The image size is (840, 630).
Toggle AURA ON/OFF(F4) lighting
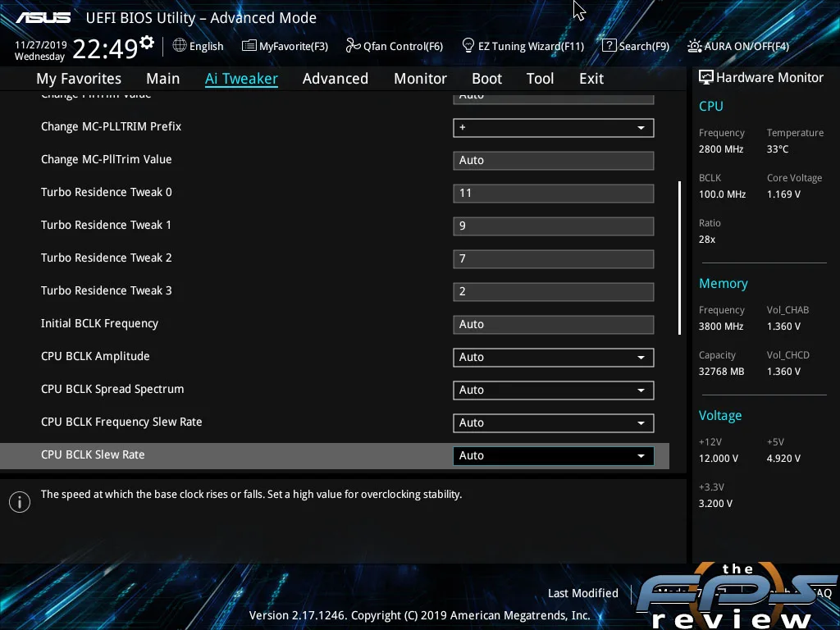pyautogui.click(x=738, y=46)
